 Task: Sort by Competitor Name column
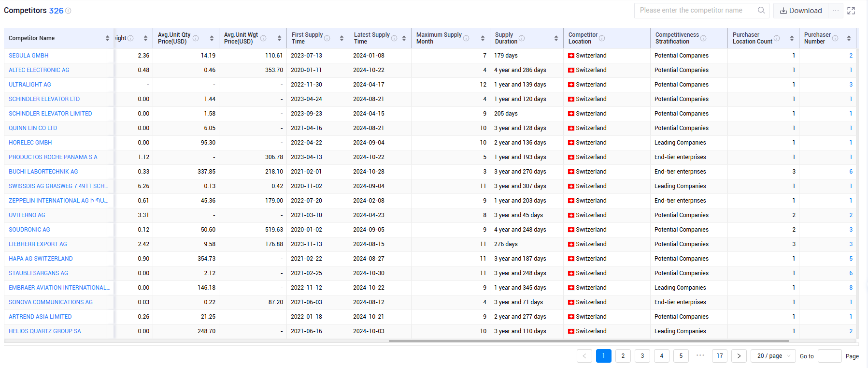click(107, 38)
